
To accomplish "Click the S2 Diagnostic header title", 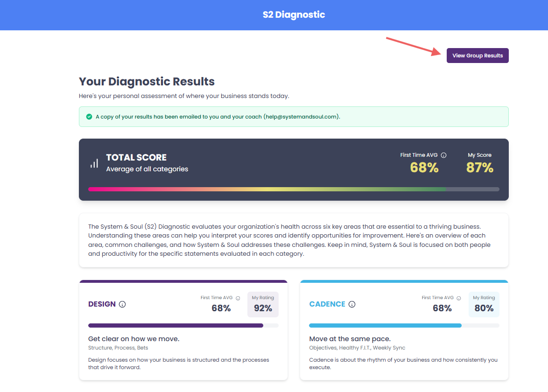I will click(294, 15).
